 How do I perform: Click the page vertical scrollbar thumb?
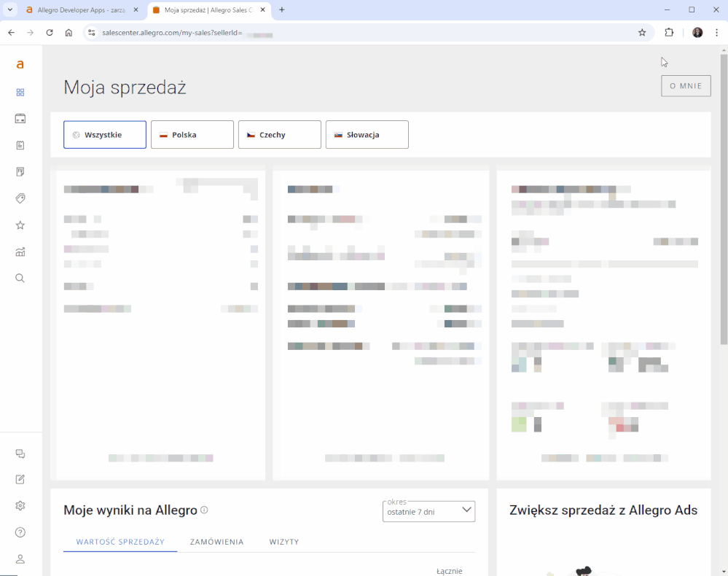pyautogui.click(x=724, y=200)
